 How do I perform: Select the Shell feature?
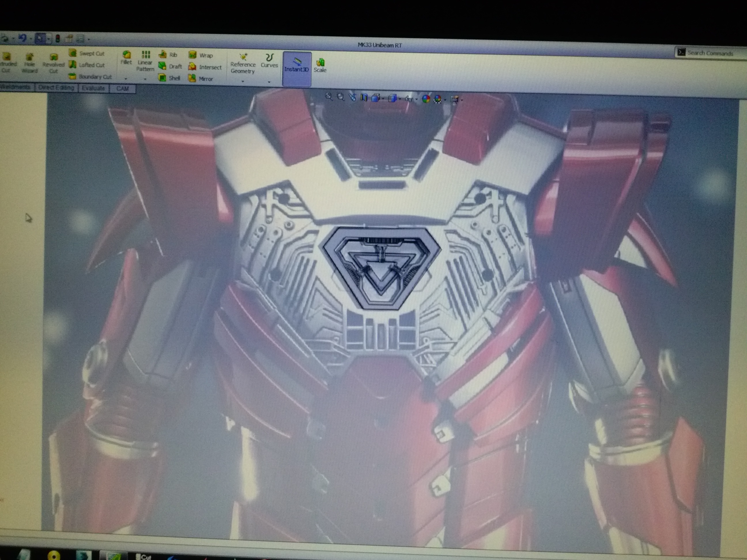(x=169, y=78)
